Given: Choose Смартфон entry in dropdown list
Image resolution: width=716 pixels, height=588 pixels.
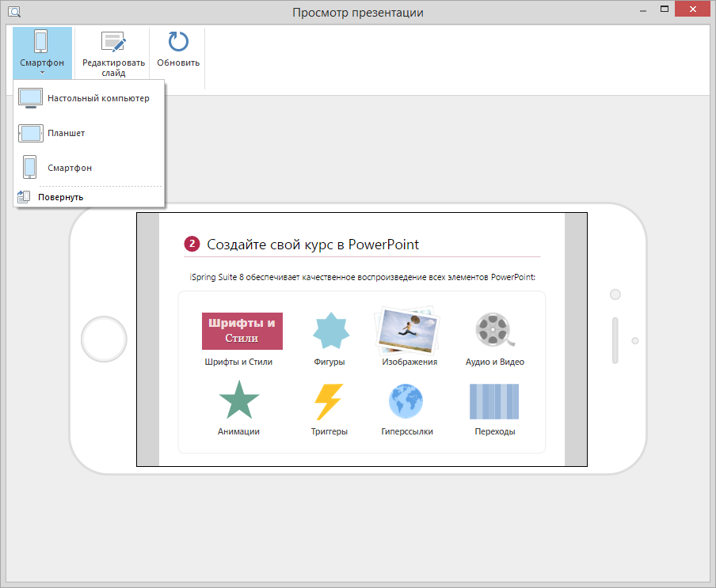Looking at the screenshot, I should pyautogui.click(x=89, y=168).
